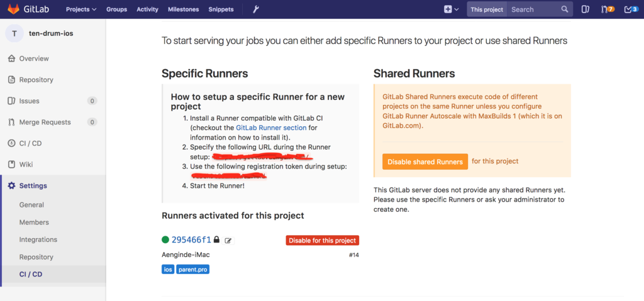Open CI / CD under Settings
The image size is (644, 301).
pyautogui.click(x=31, y=275)
